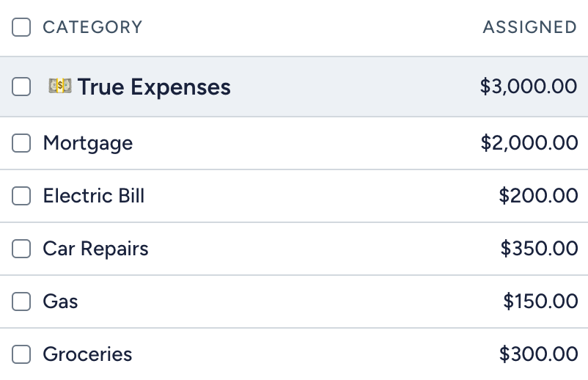Edit the $200.00 assigned amount
The height and width of the screenshot is (380, 588).
pyautogui.click(x=538, y=196)
